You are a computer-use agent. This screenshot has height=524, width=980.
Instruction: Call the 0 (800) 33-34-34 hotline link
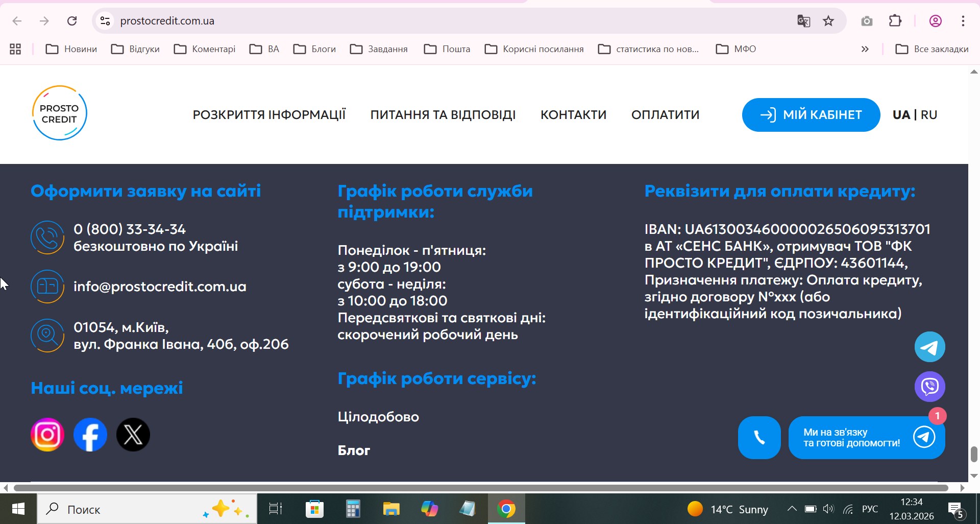[x=130, y=229]
